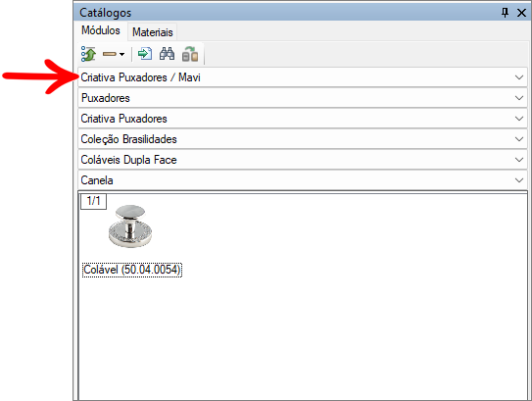Expand the Criativa Puxadores / Mavi dropdown chevron
Image resolution: width=532 pixels, height=401 pixels.
518,77
